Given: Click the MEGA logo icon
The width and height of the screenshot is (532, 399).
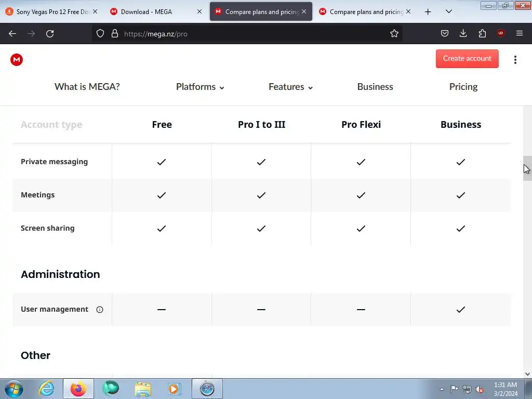Looking at the screenshot, I should pos(16,60).
